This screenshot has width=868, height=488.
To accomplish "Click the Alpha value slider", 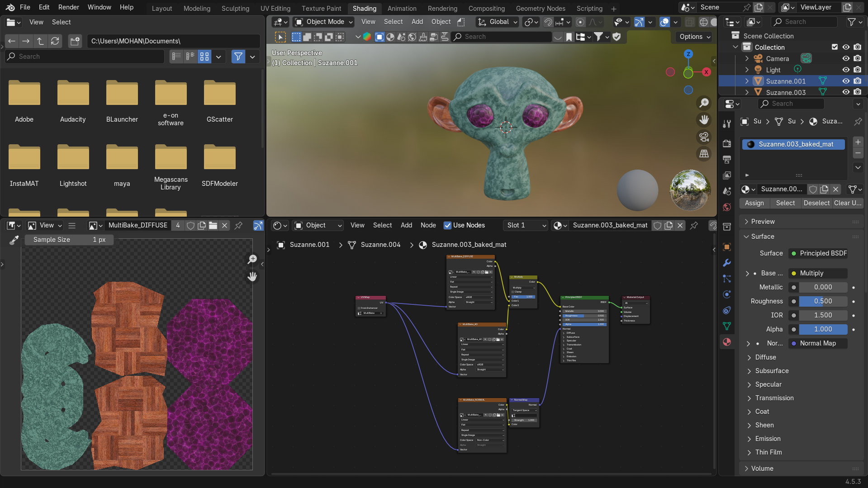I will click(x=823, y=329).
